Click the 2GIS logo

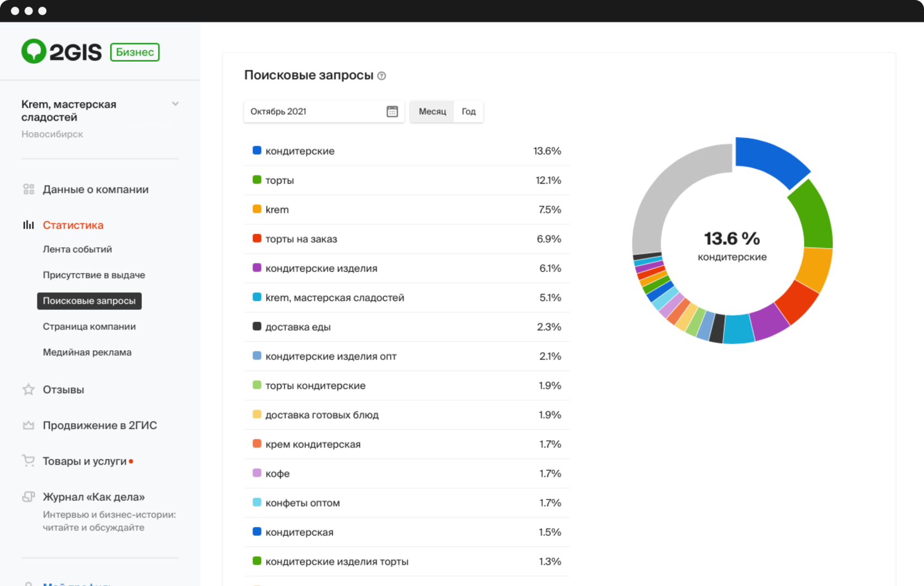[x=62, y=52]
